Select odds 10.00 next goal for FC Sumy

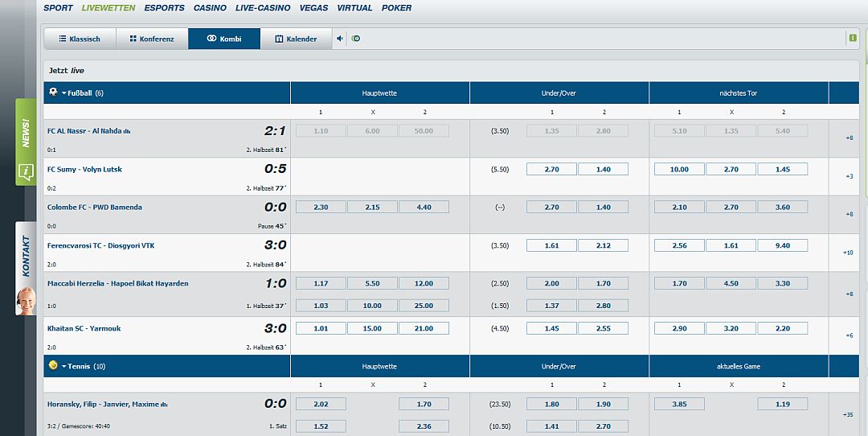pyautogui.click(x=679, y=170)
